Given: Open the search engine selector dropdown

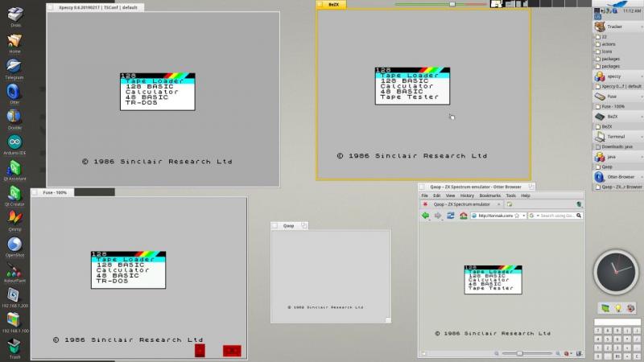Looking at the screenshot, I should click(536, 216).
